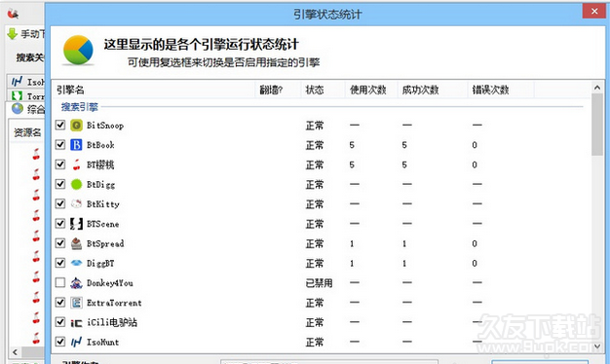Click the engine list vertical scrollbar thumb

coord(597,125)
